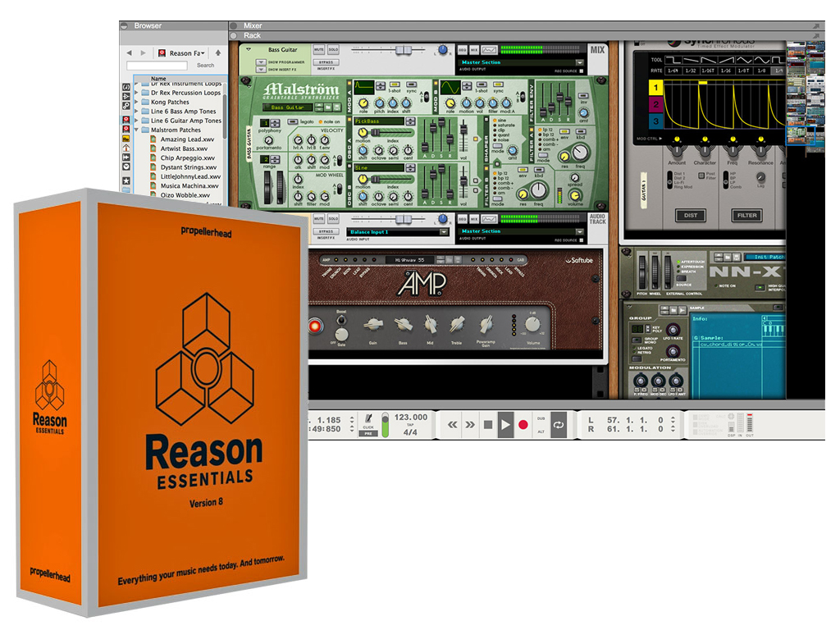The height and width of the screenshot is (630, 840).
Task: Collapse the Malstrom Patches folder
Action: (x=135, y=130)
